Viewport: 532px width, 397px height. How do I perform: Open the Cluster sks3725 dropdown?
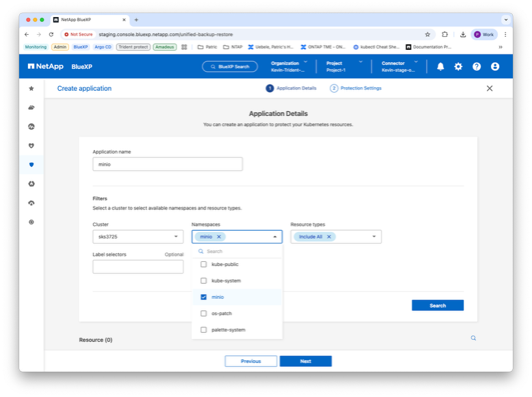138,237
